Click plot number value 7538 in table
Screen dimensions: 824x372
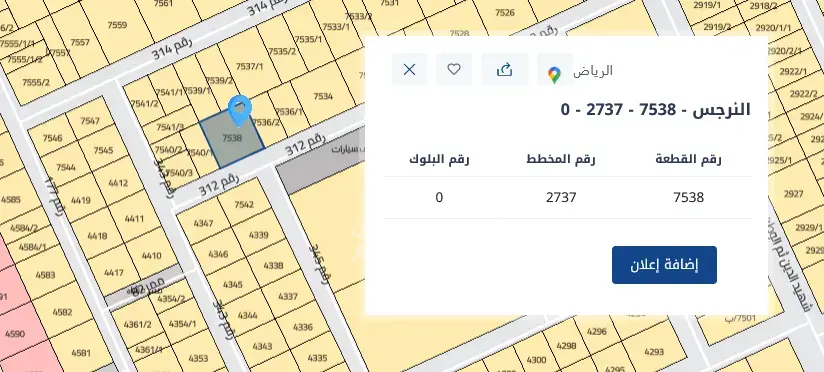coord(688,198)
